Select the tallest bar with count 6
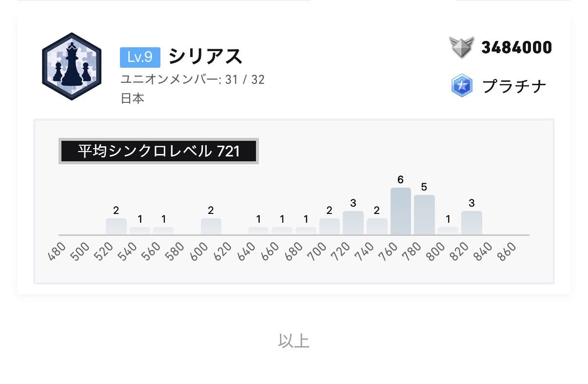 point(400,211)
